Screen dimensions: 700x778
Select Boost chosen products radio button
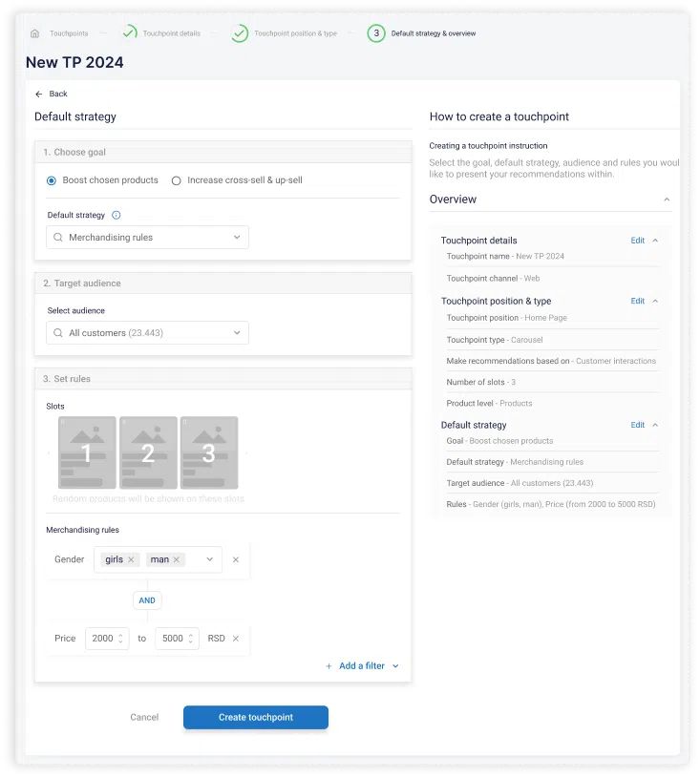tap(52, 180)
